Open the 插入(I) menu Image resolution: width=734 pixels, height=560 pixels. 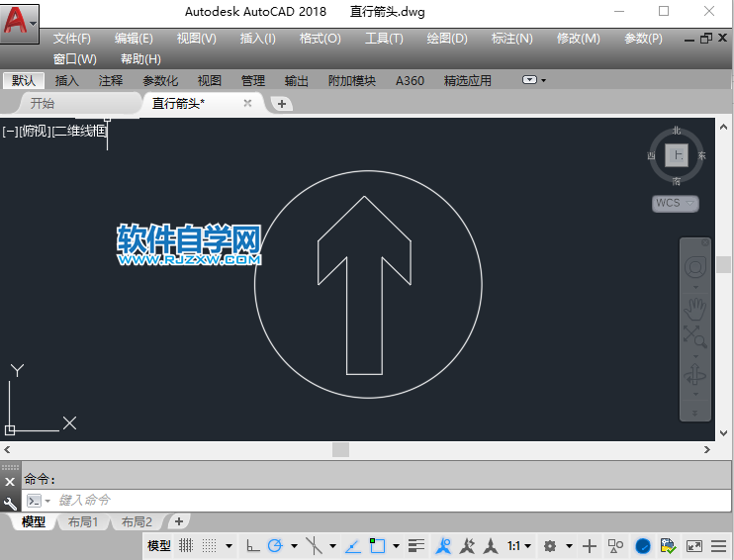(258, 39)
